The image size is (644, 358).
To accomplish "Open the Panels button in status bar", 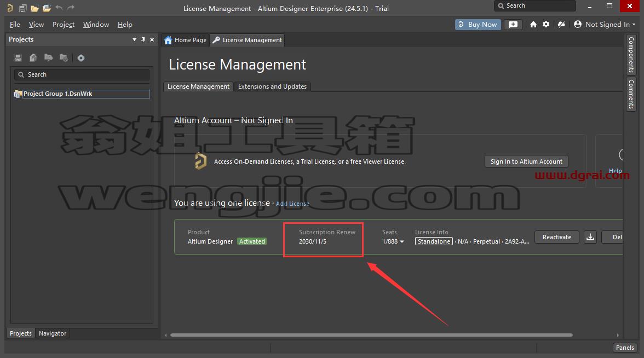I will click(x=625, y=348).
